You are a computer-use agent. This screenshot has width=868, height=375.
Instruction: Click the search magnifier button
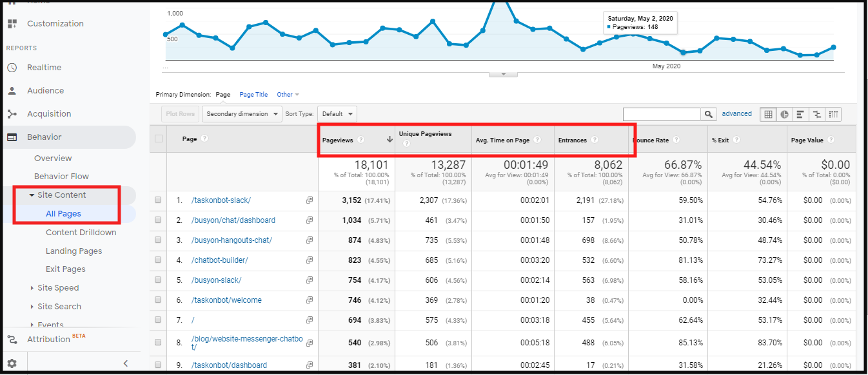709,114
